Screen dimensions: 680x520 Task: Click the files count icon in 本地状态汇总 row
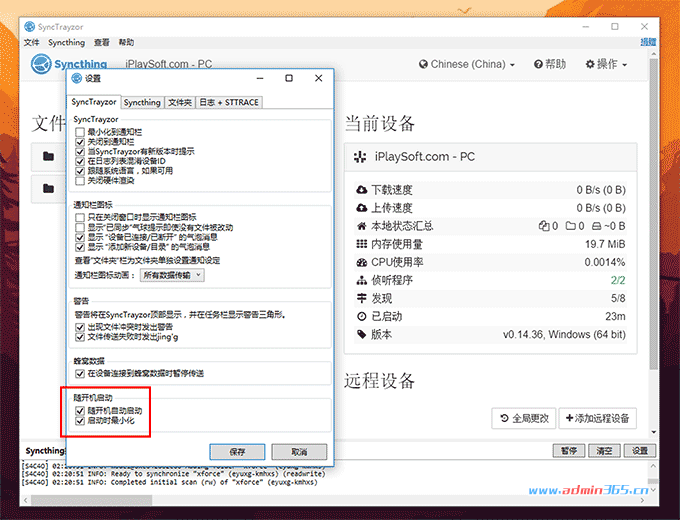544,226
